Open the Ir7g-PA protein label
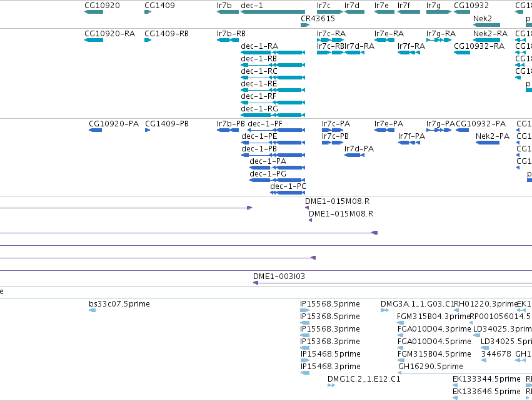This screenshot has height=401, width=532. (441, 124)
